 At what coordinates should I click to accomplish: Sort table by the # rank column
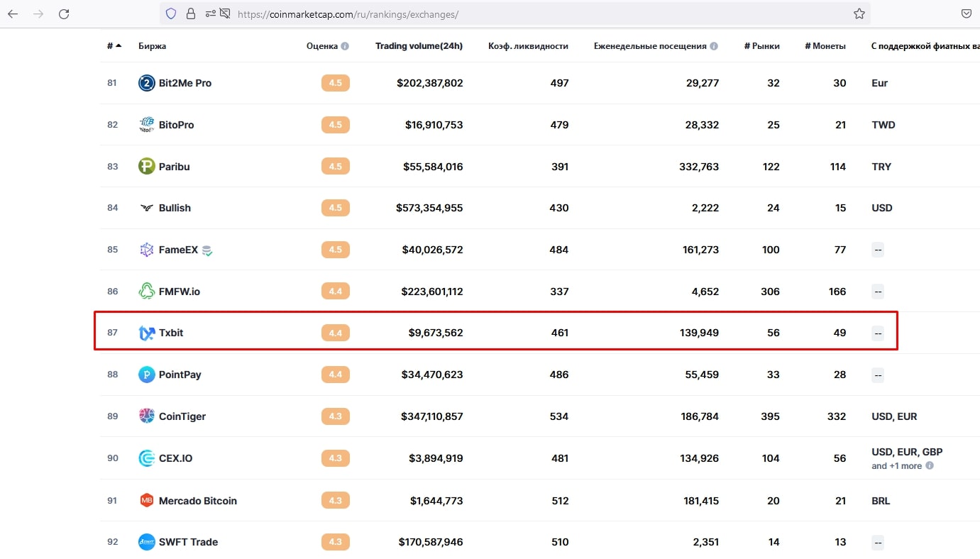point(114,46)
